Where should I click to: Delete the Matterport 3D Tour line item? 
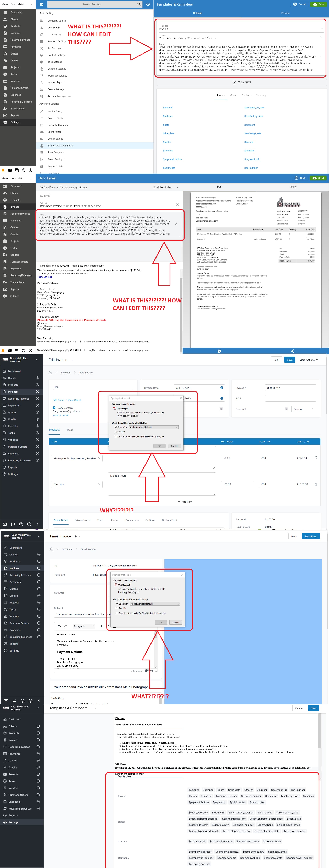(x=316, y=458)
